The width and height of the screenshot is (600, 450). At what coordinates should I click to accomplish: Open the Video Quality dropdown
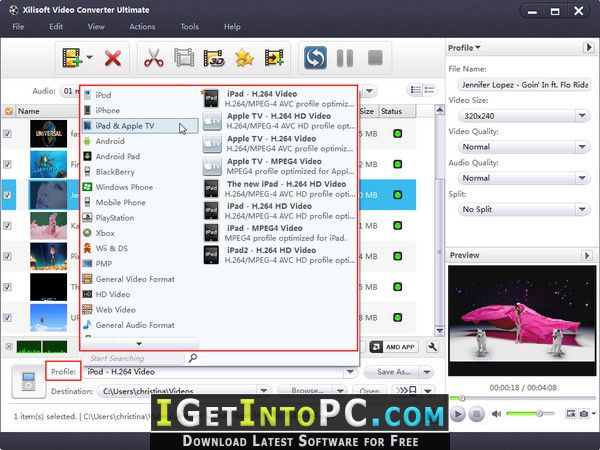pyautogui.click(x=524, y=147)
